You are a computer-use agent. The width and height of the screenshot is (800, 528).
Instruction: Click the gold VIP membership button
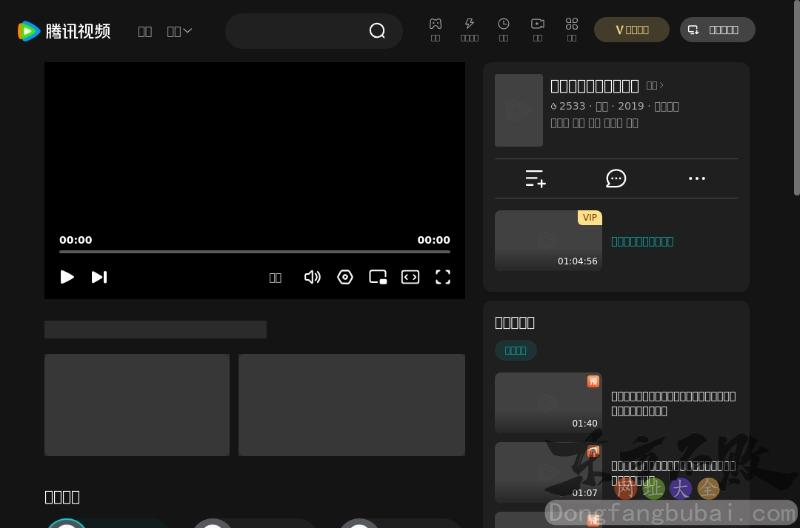[631, 30]
